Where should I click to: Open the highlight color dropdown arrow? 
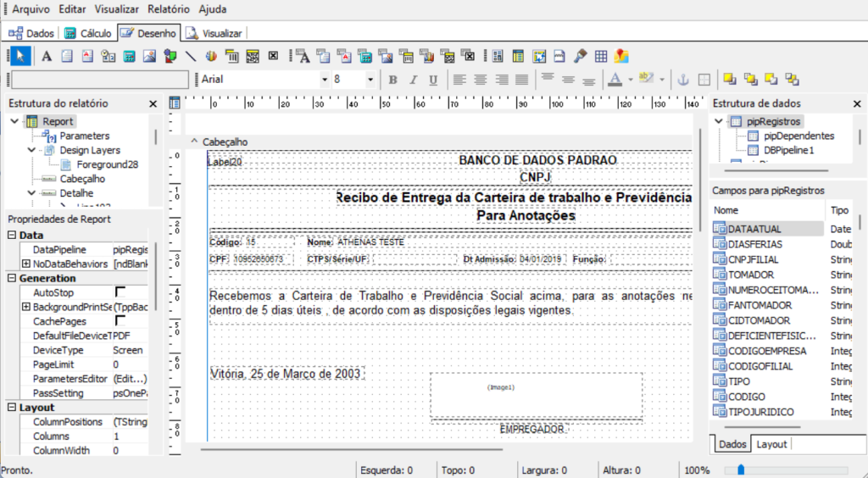(662, 80)
